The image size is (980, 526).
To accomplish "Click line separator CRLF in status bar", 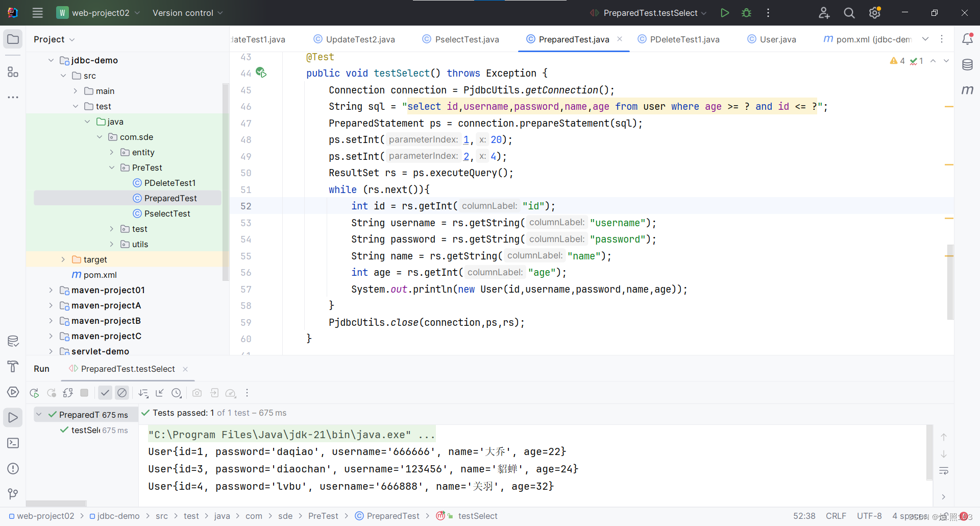I will (836, 516).
